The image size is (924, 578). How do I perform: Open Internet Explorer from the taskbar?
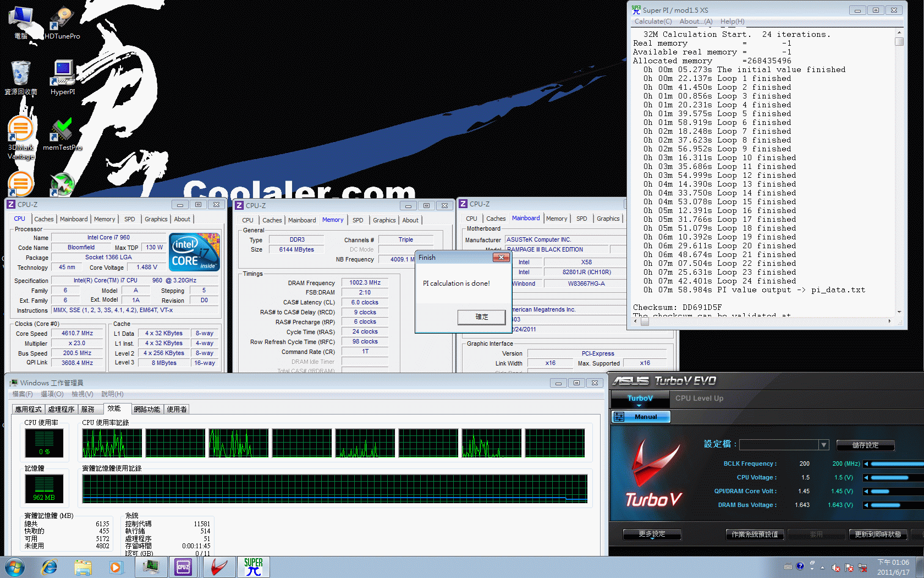pos(50,567)
